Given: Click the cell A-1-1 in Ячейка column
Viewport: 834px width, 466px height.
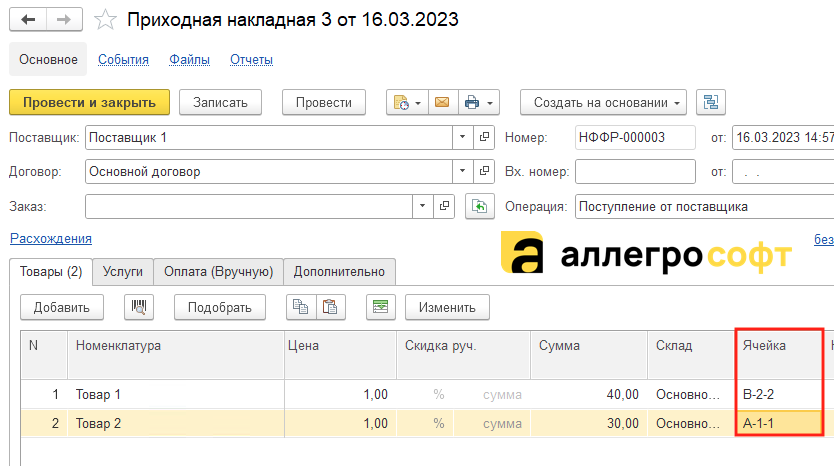Looking at the screenshot, I should (x=779, y=423).
